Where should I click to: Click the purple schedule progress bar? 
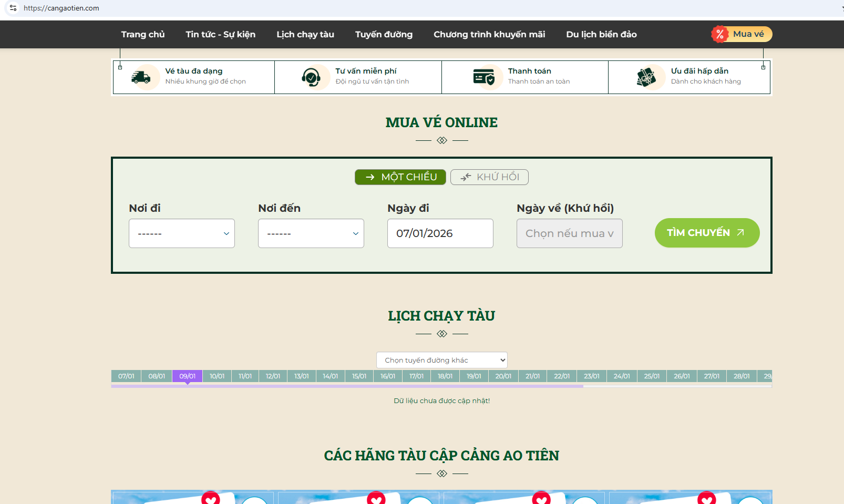coord(347,386)
